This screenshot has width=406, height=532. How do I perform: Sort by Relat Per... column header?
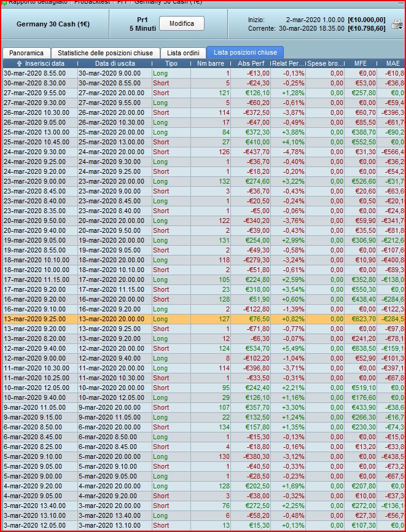[288, 63]
